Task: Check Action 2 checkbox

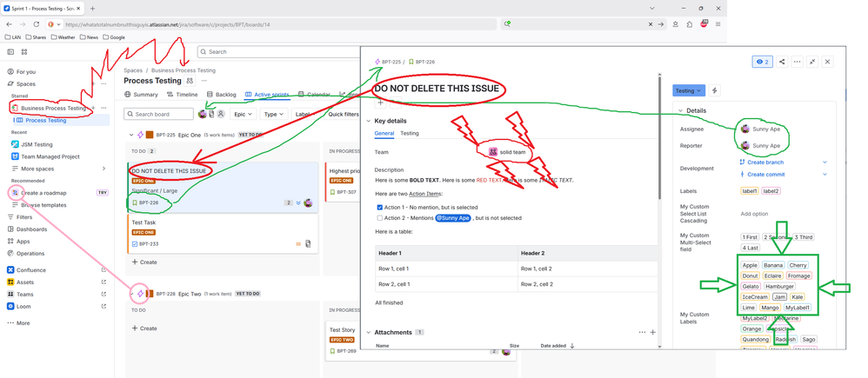Action: [x=380, y=218]
